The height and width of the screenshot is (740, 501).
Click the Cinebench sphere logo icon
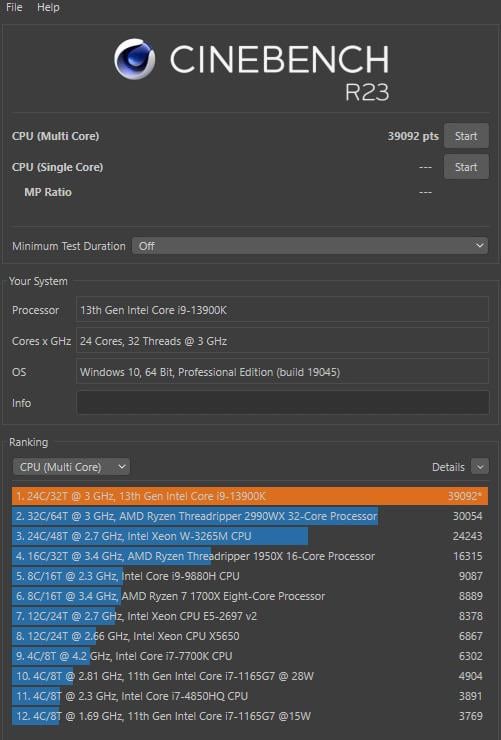coord(134,59)
